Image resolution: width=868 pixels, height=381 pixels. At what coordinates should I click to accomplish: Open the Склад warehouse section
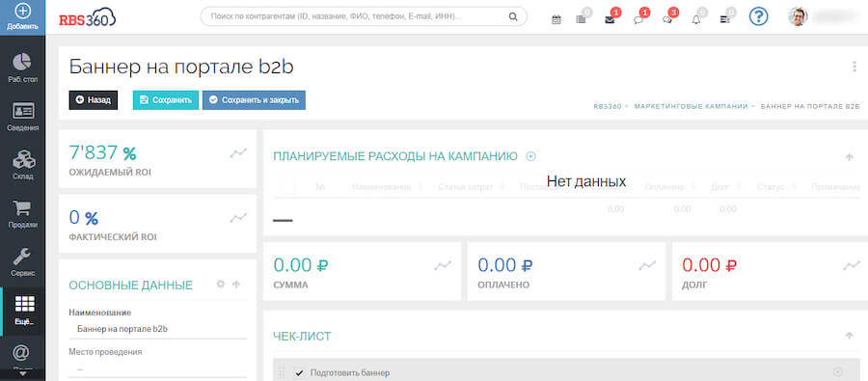23,165
